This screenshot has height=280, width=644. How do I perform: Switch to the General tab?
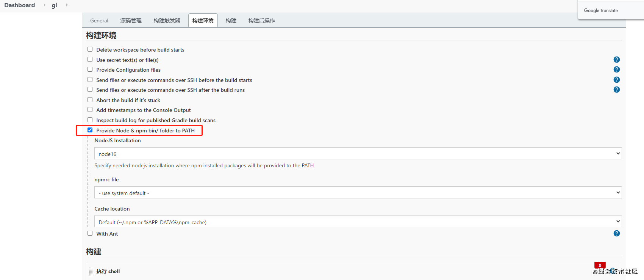pos(99,20)
